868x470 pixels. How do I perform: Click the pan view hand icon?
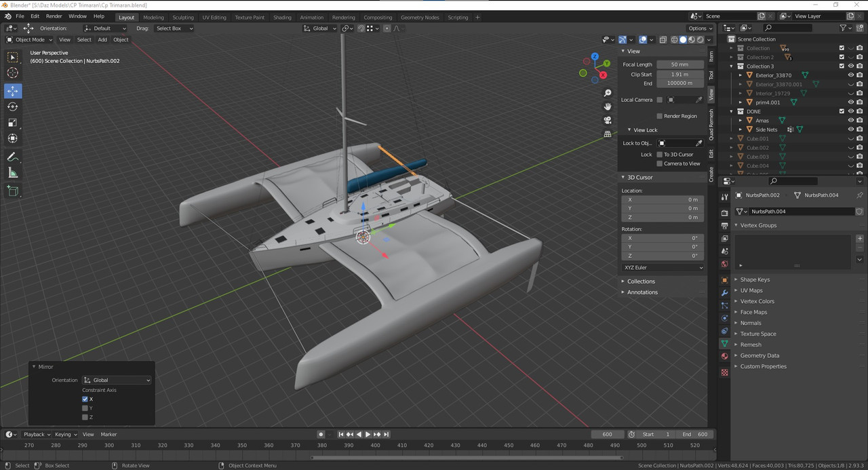coord(608,106)
